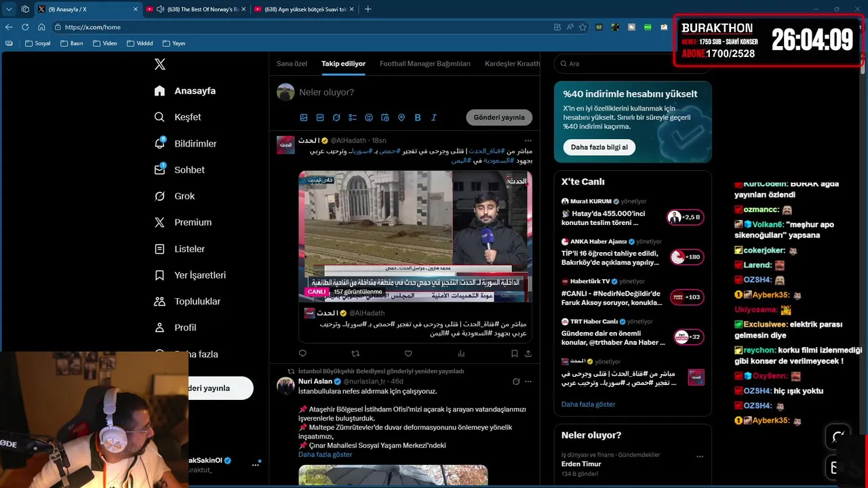Click Daha fazla bilgi al button
The height and width of the screenshot is (488, 868).
(x=599, y=147)
